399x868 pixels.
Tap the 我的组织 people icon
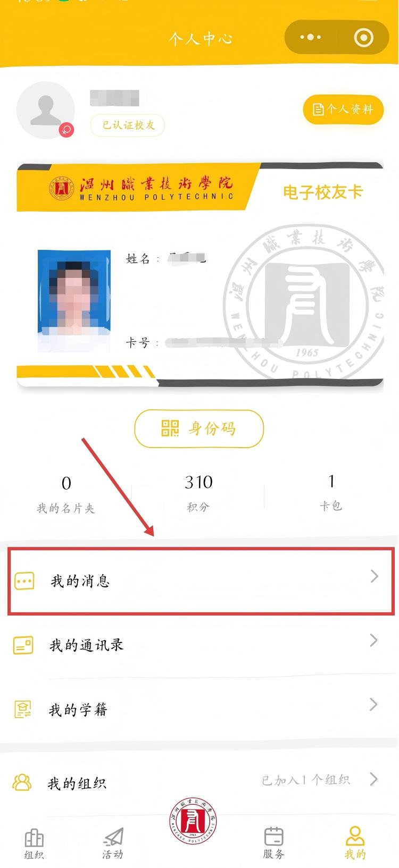pyautogui.click(x=22, y=782)
